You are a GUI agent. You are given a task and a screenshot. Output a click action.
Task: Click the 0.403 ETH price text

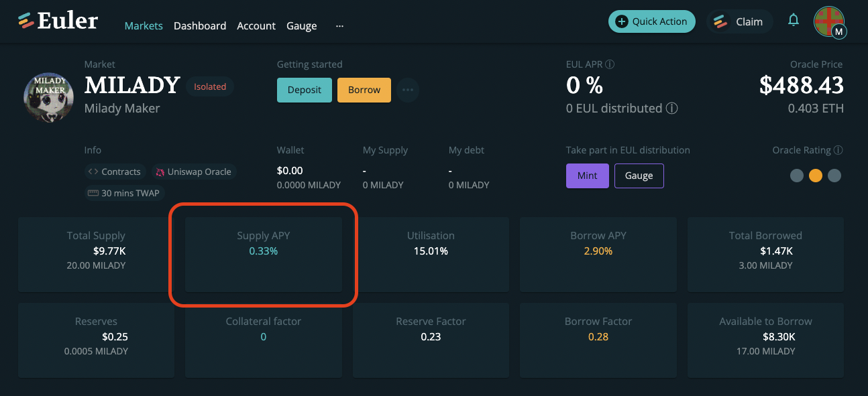coord(816,109)
